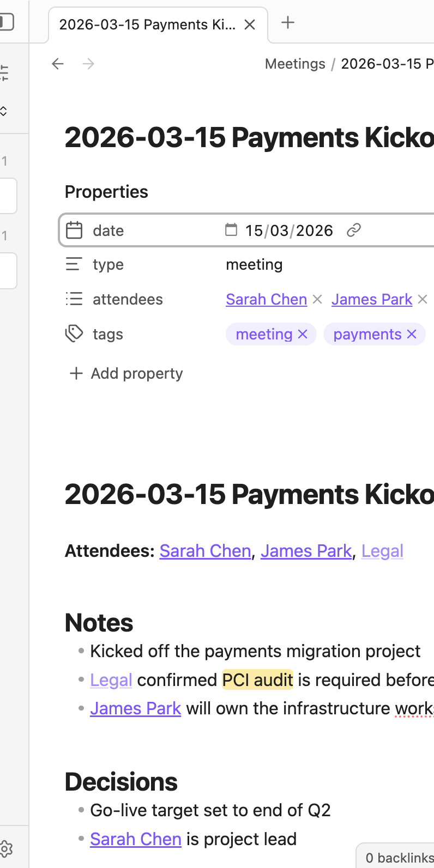This screenshot has height=868, width=434.
Task: Remove the payments tag
Action: tap(412, 334)
